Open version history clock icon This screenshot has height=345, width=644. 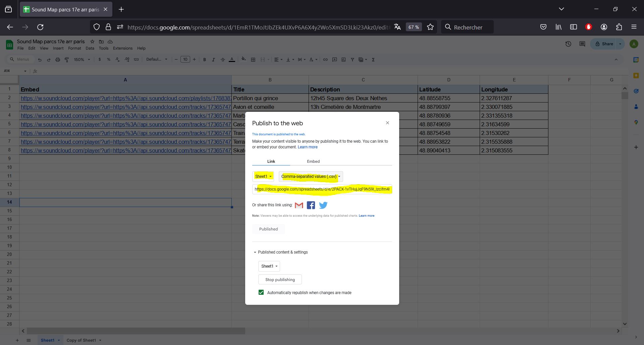pyautogui.click(x=568, y=44)
